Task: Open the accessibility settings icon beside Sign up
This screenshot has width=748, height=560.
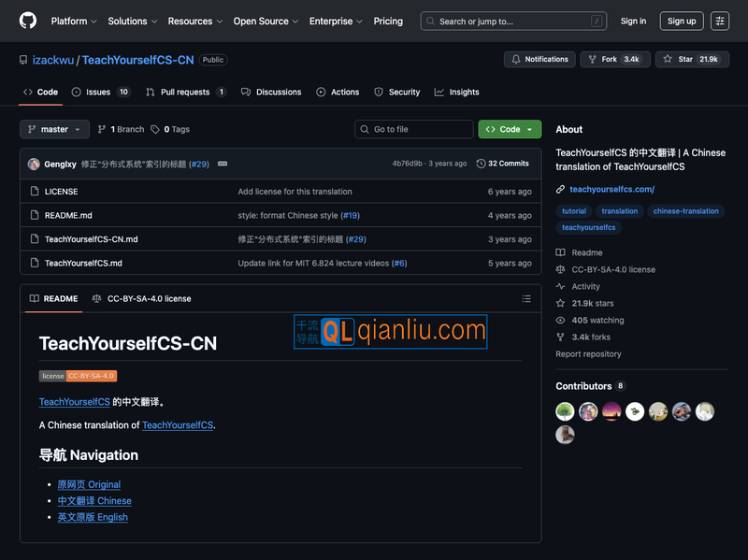Action: (719, 21)
